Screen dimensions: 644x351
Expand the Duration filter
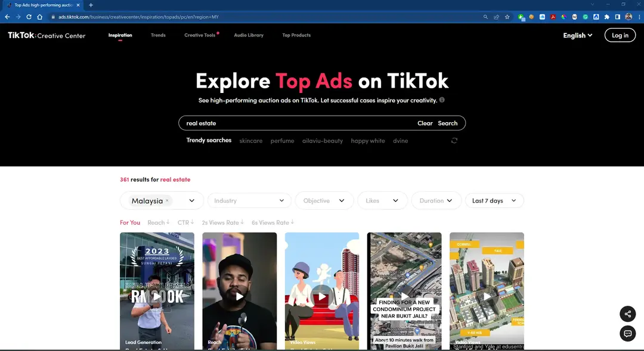[436, 200]
